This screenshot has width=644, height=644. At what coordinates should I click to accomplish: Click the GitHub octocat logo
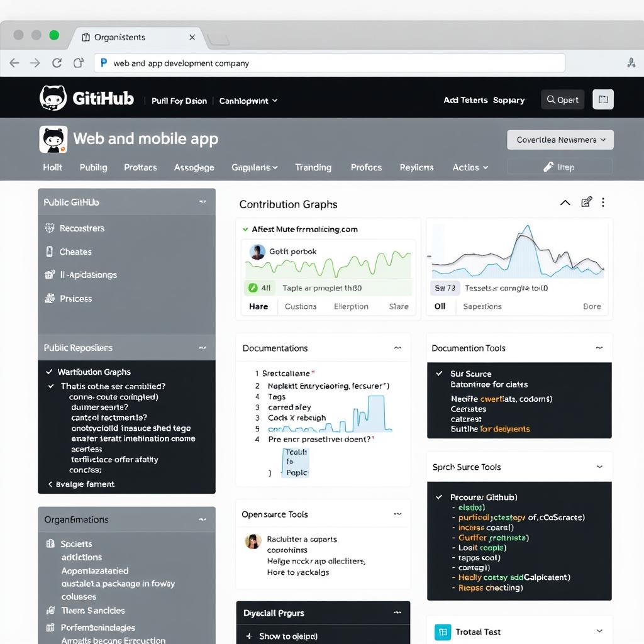coord(53,99)
